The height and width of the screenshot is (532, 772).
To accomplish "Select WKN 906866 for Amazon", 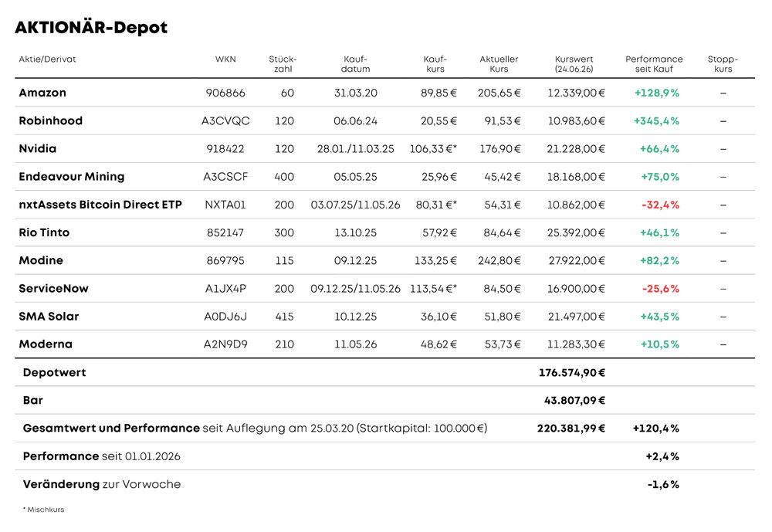I will point(225,93).
